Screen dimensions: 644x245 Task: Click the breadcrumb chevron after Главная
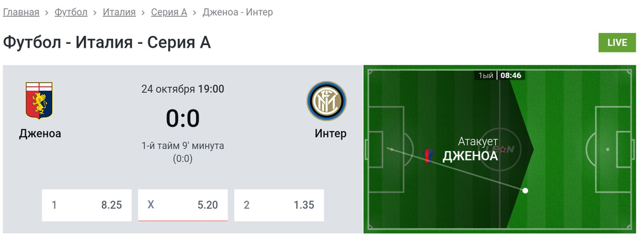[x=47, y=13]
